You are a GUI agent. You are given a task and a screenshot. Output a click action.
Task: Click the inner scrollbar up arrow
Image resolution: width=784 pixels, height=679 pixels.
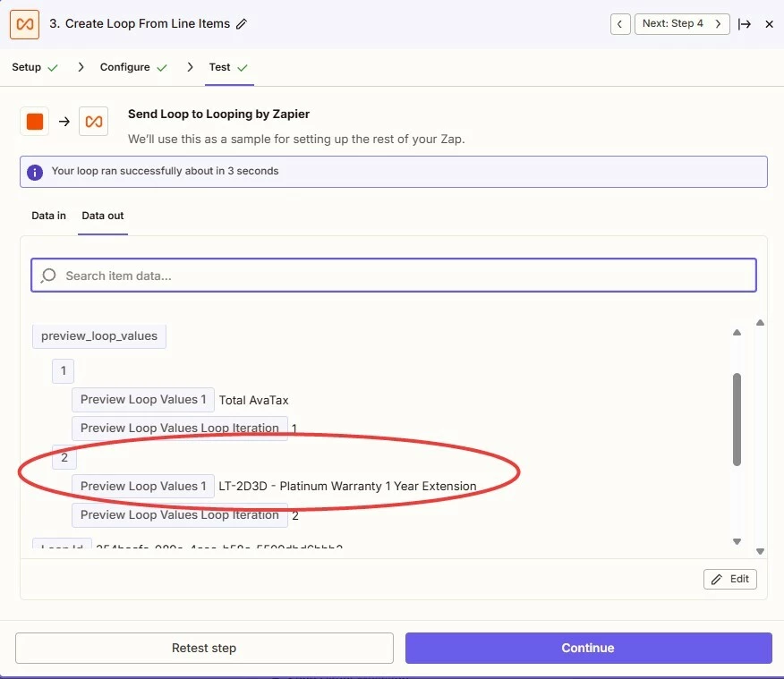click(737, 333)
